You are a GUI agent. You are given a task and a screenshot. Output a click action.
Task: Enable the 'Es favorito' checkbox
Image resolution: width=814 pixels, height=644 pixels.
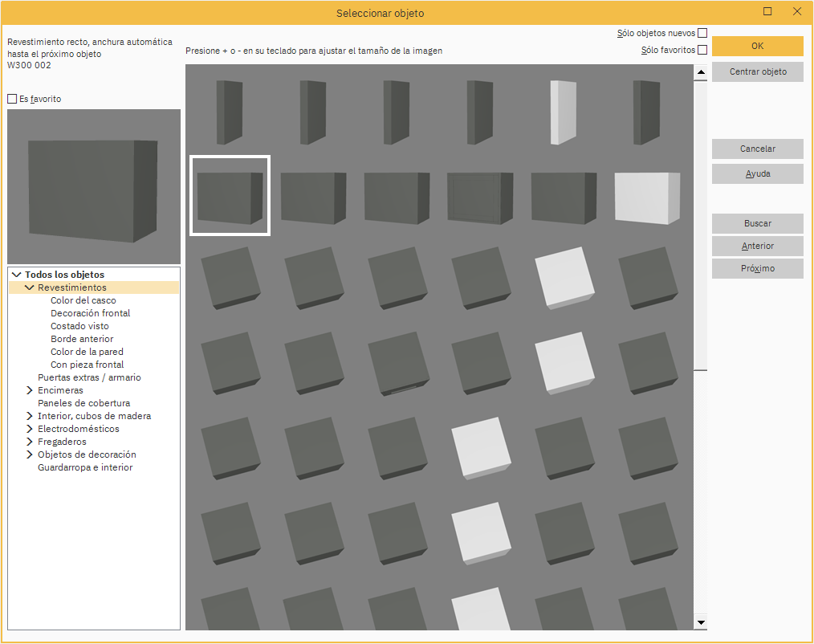12,100
